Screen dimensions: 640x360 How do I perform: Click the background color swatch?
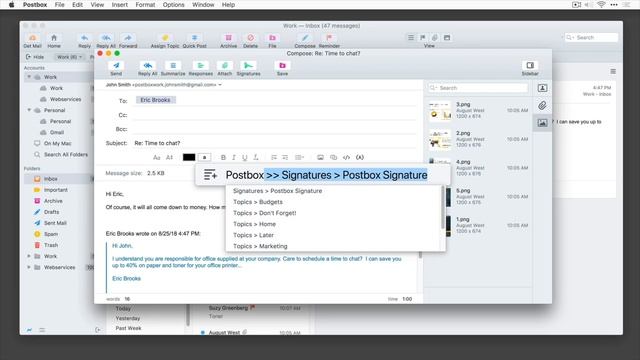[204, 157]
